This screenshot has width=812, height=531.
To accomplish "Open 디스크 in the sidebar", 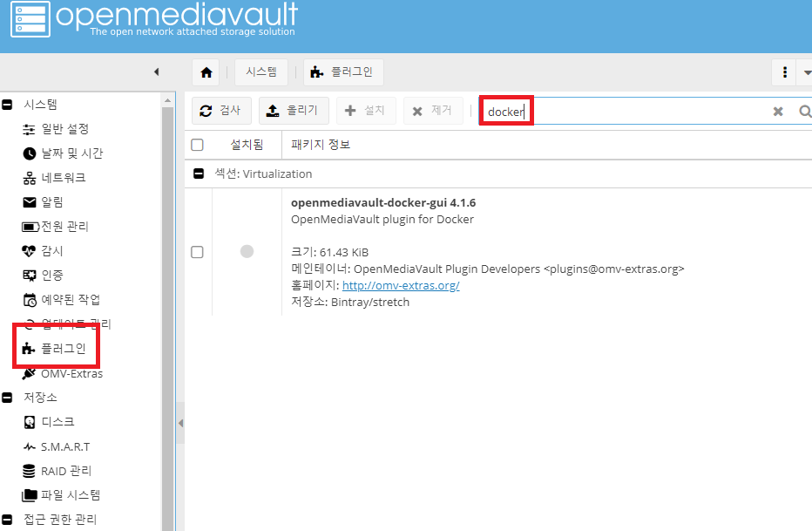I will [x=58, y=422].
